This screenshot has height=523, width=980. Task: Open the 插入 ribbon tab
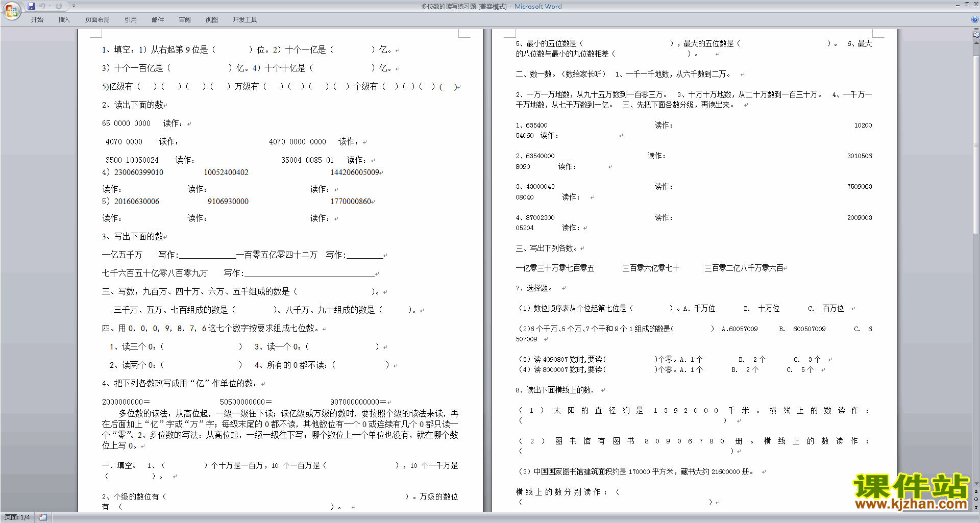click(64, 20)
